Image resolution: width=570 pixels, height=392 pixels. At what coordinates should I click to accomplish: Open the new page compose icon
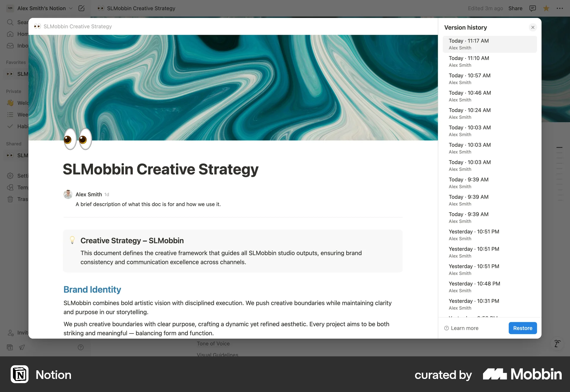click(x=81, y=8)
